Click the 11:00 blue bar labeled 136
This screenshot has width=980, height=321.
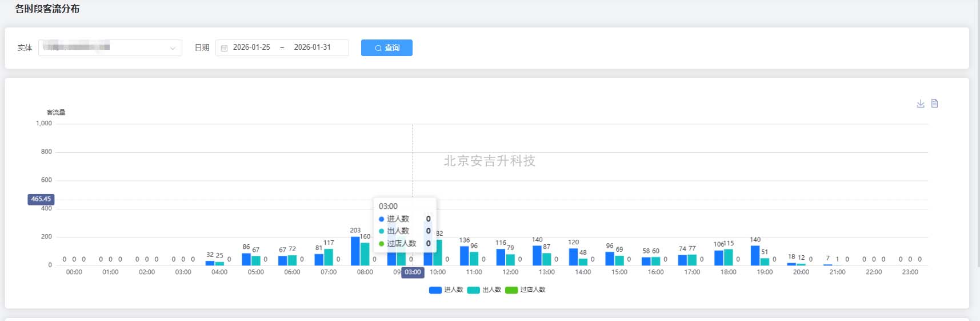pyautogui.click(x=464, y=256)
